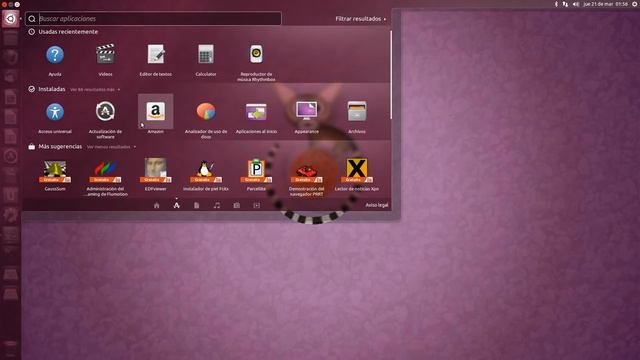The image size is (640, 360).
Task: Launch Analizador de uso de disco
Action: coord(206,111)
